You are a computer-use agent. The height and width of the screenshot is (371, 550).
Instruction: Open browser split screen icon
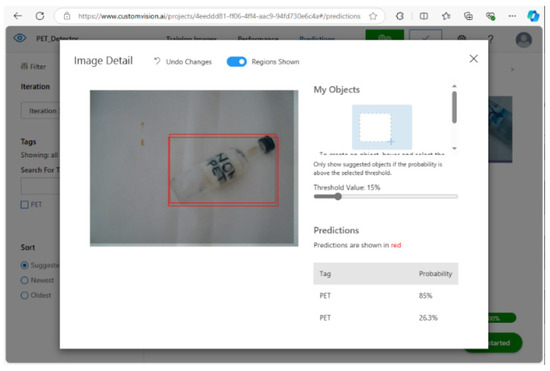point(424,16)
